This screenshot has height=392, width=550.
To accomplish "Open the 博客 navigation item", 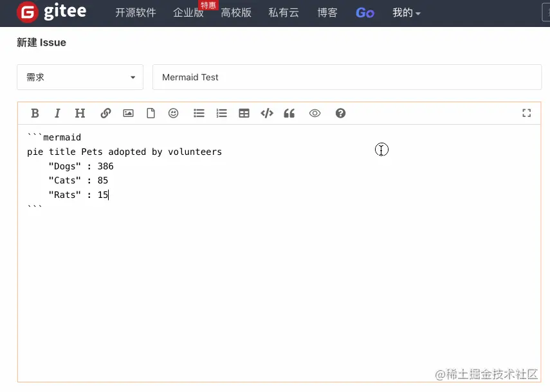I will (x=327, y=13).
